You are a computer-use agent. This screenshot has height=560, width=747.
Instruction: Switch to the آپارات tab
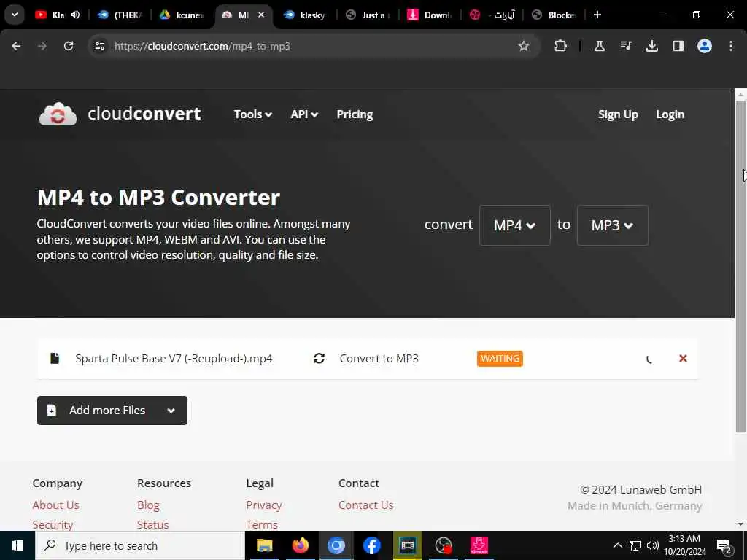[492, 15]
